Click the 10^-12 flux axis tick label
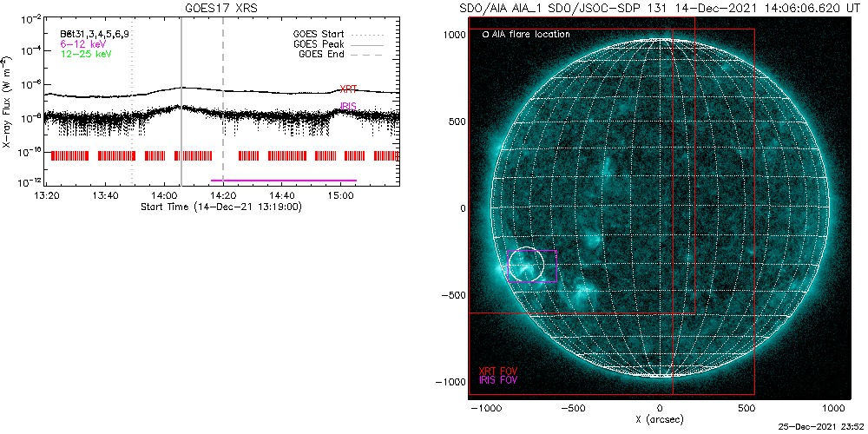 coord(30,183)
